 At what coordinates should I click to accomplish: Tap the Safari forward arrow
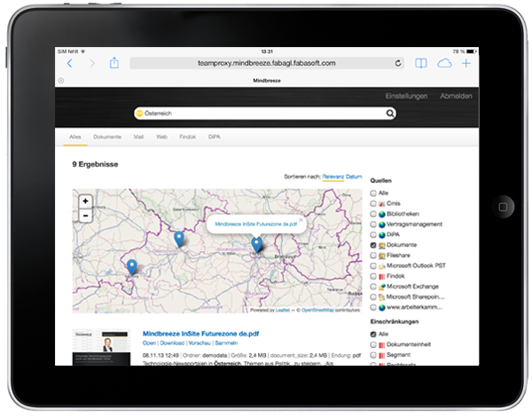pyautogui.click(x=92, y=63)
